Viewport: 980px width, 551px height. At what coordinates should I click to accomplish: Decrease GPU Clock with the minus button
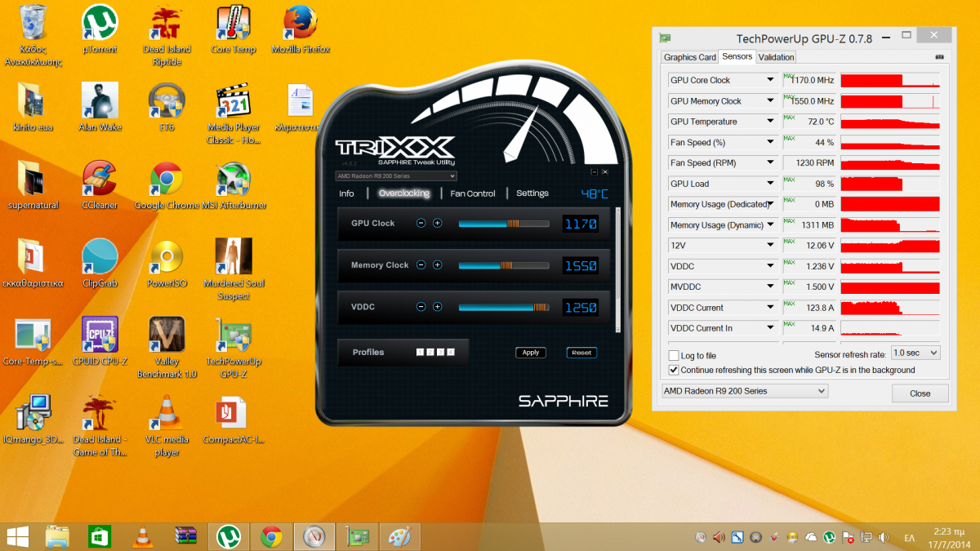(x=421, y=223)
